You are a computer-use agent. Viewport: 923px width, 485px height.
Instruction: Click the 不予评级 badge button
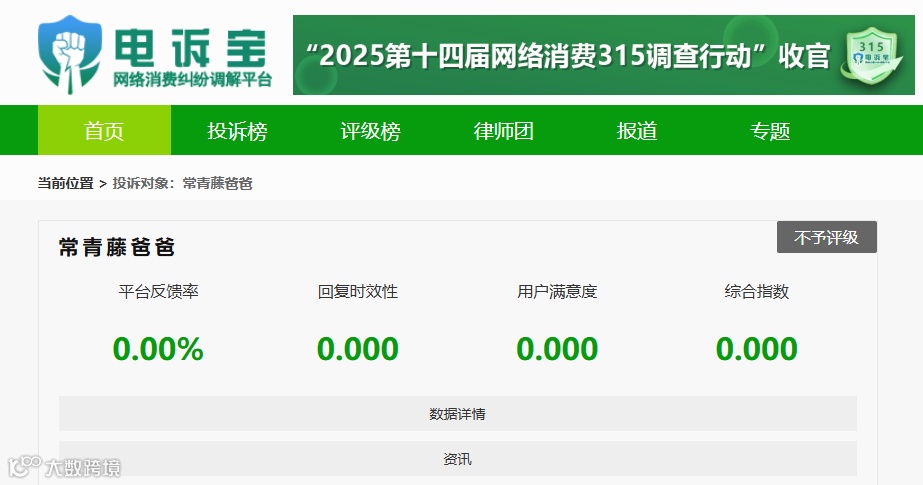tap(826, 237)
